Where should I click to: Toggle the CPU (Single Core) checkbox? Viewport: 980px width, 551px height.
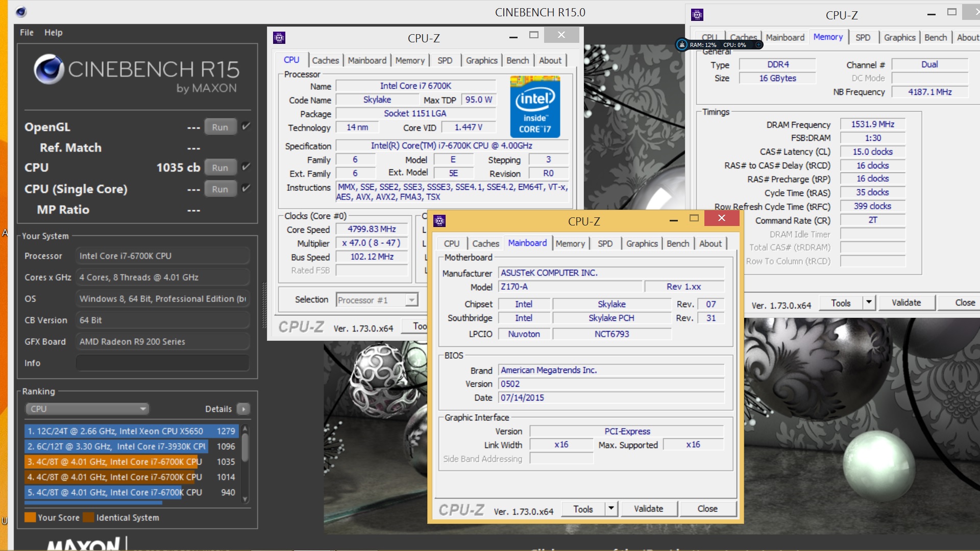(246, 188)
